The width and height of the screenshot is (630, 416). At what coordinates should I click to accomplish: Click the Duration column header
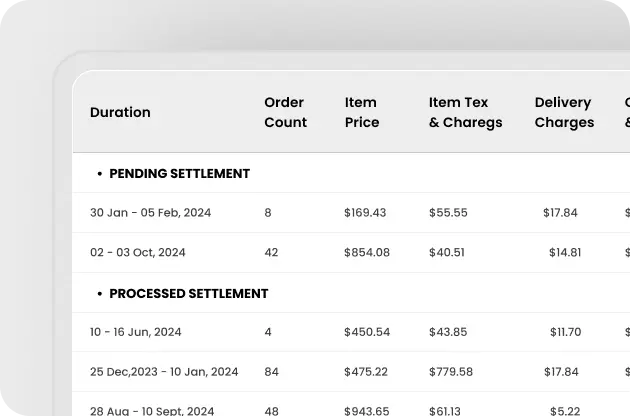[x=120, y=112]
